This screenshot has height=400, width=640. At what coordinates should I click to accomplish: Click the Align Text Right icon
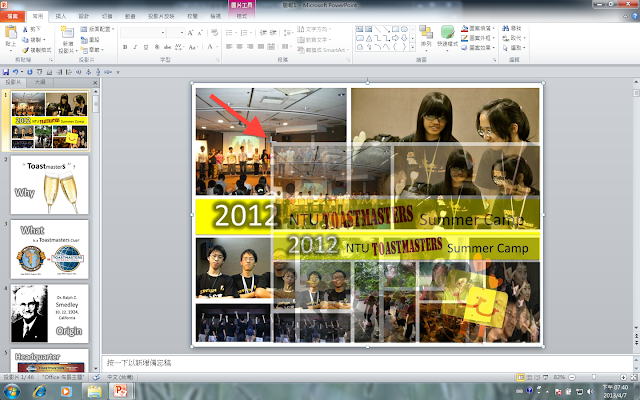[x=250, y=47]
